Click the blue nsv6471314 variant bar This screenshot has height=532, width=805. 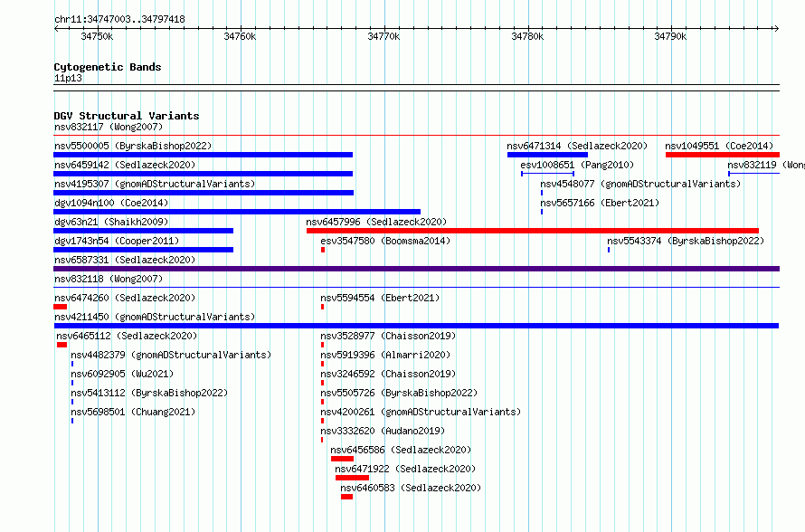[x=547, y=155]
